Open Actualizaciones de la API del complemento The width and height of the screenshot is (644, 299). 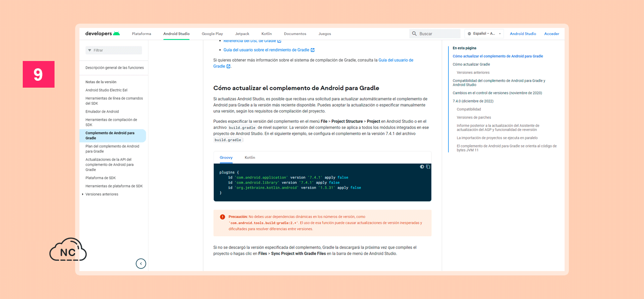(109, 165)
